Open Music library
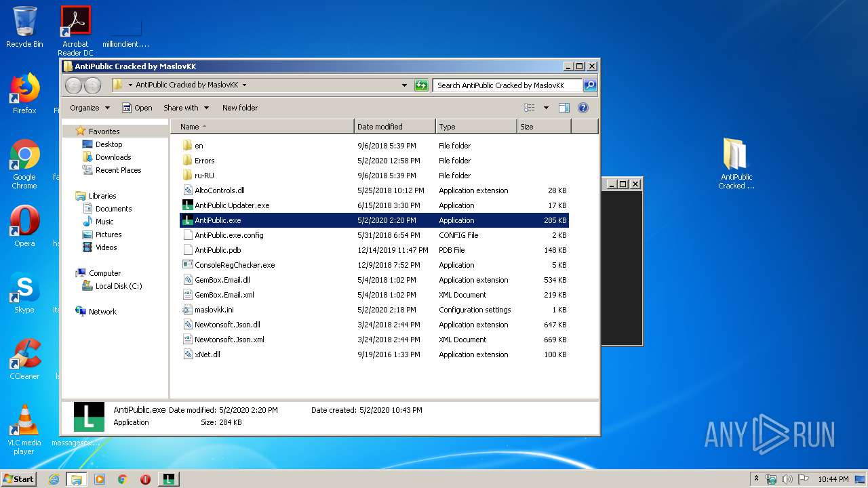868x488 pixels. click(98, 222)
